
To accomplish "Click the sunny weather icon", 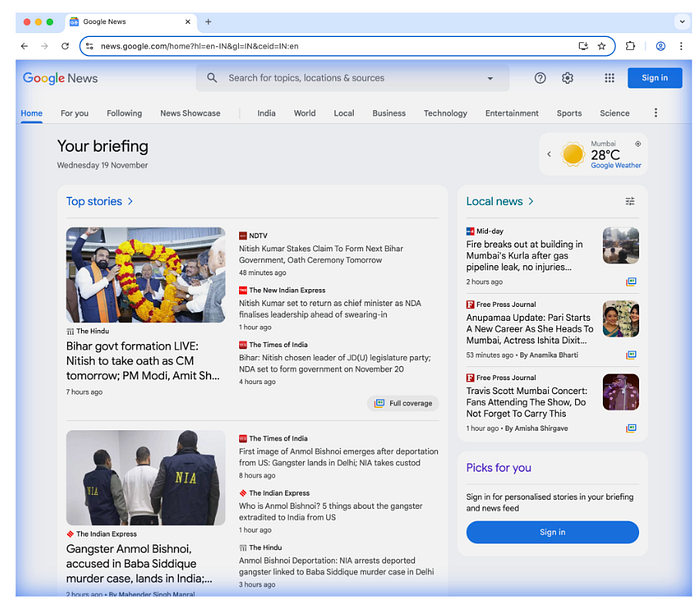I will pyautogui.click(x=573, y=155).
